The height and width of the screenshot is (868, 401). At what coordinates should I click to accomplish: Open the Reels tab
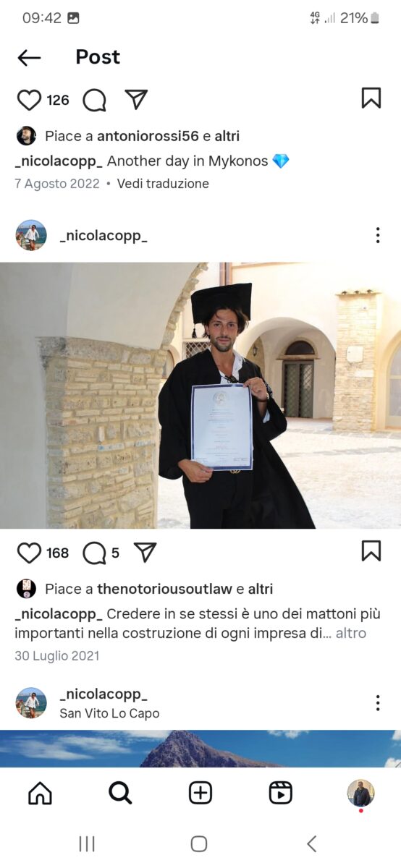point(280,793)
